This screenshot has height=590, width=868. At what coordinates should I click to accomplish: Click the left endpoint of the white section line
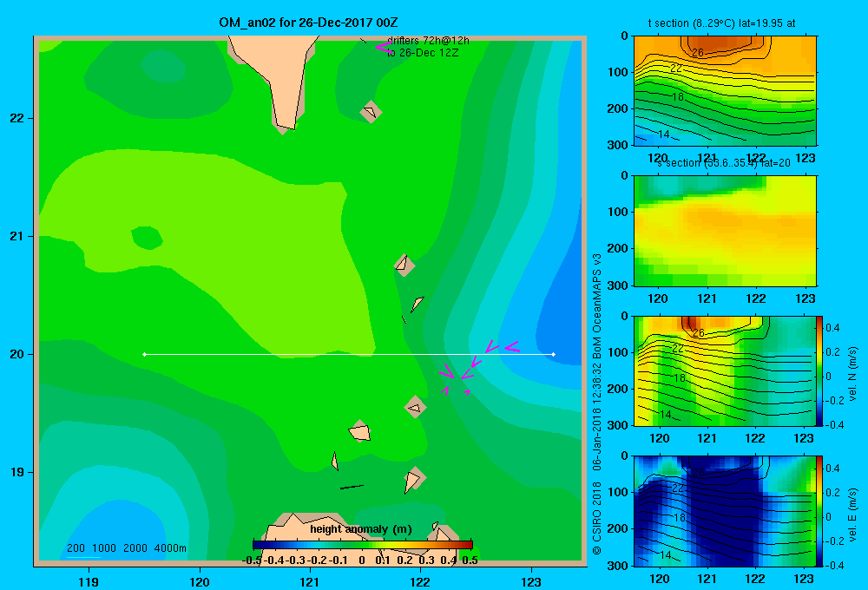click(x=144, y=354)
